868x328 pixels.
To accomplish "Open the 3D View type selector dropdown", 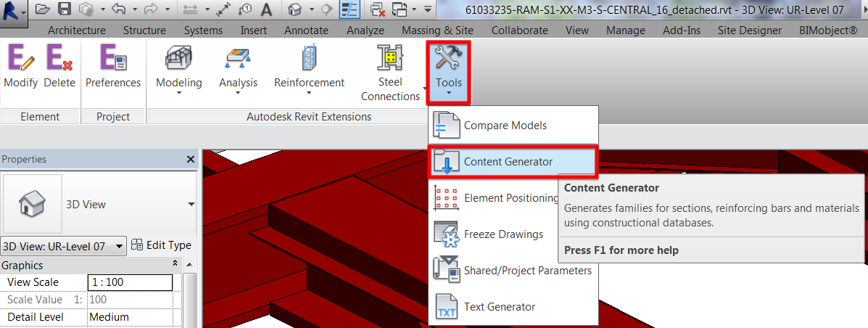I will click(191, 205).
